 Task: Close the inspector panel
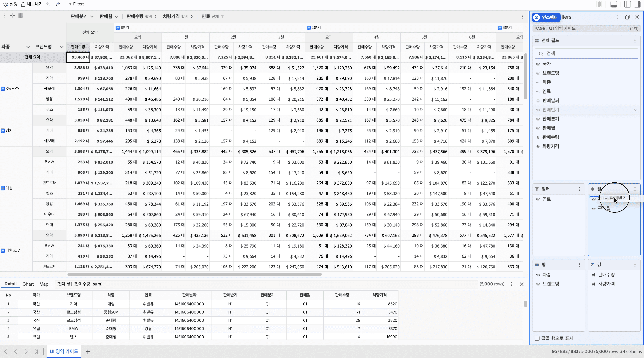(x=637, y=17)
